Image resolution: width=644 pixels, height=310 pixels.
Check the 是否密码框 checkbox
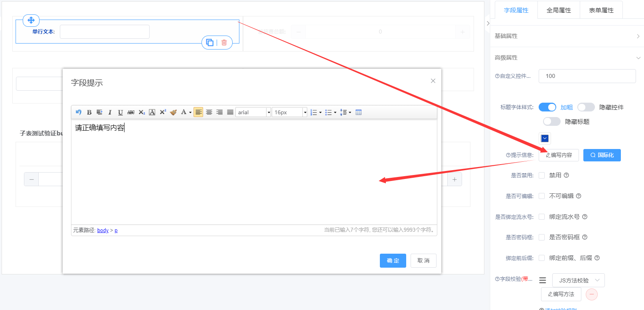click(542, 237)
